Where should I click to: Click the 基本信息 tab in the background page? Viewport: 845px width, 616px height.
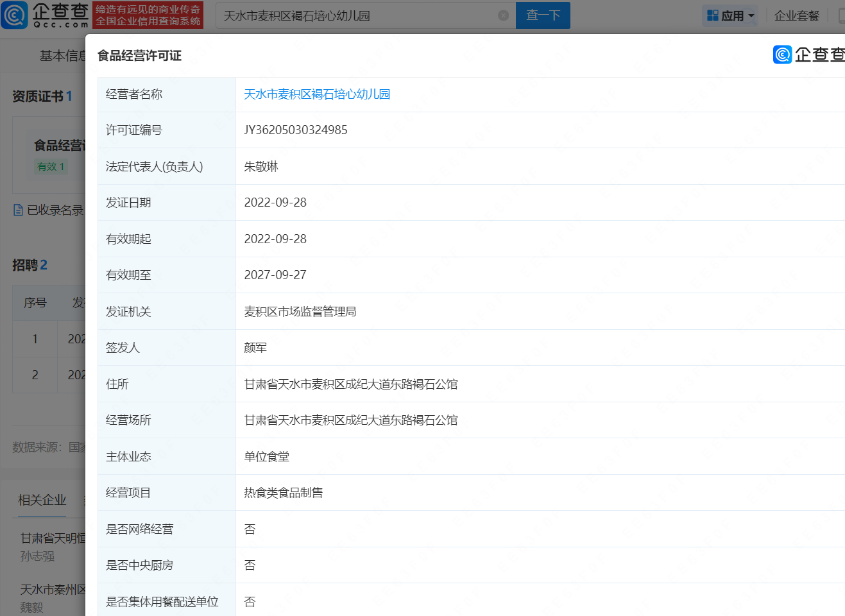[62, 56]
